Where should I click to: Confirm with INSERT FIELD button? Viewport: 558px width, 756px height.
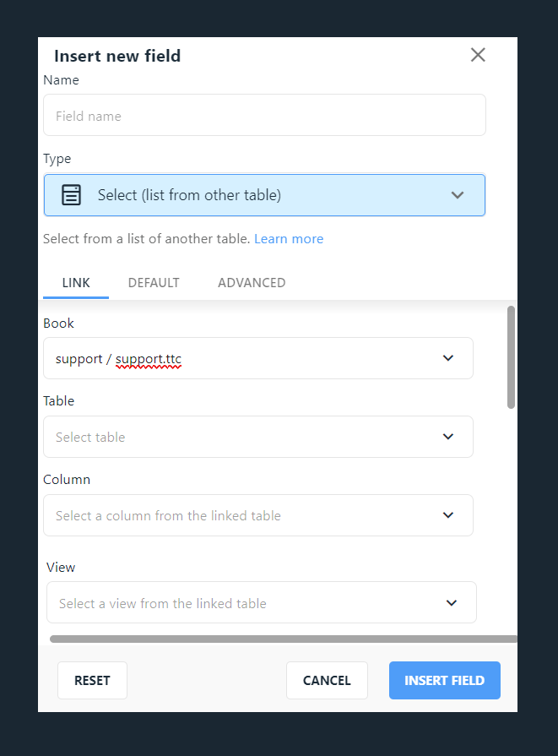(444, 680)
